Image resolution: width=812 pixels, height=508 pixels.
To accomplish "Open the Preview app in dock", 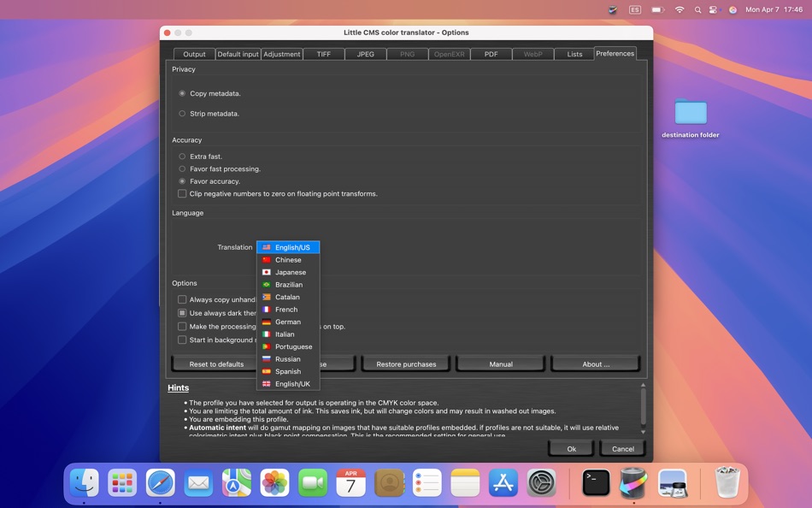I will pos(672,482).
